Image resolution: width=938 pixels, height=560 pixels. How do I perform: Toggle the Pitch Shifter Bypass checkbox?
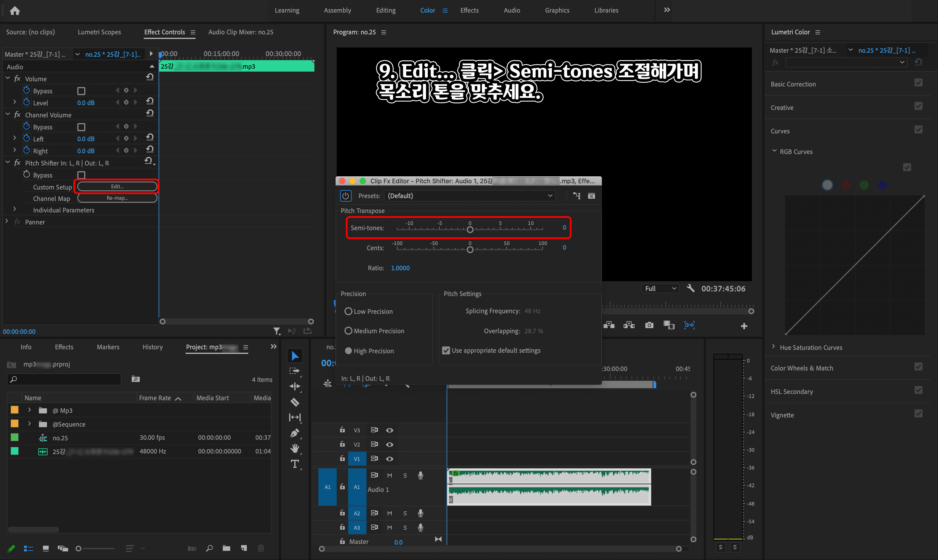pyautogui.click(x=81, y=175)
